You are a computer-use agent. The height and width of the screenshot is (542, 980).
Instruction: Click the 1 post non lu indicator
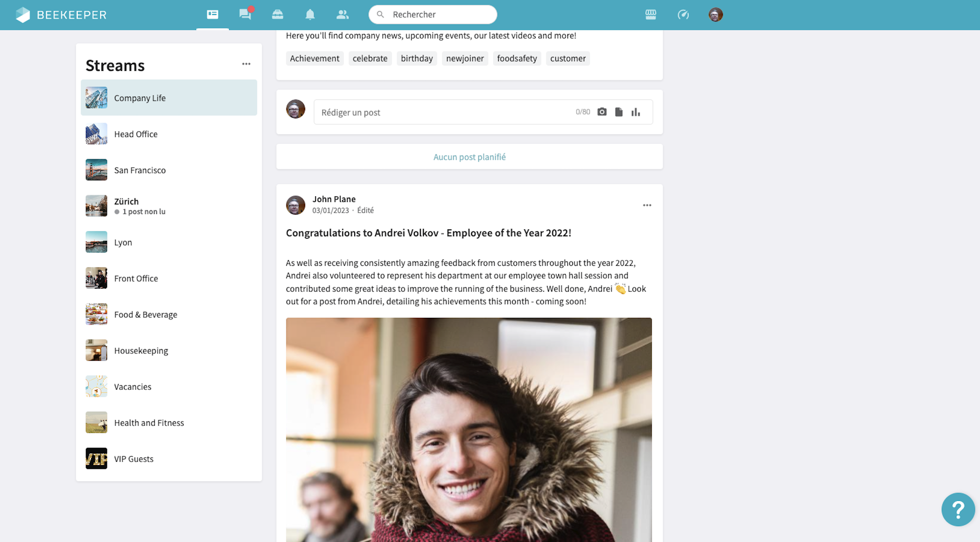[140, 211]
